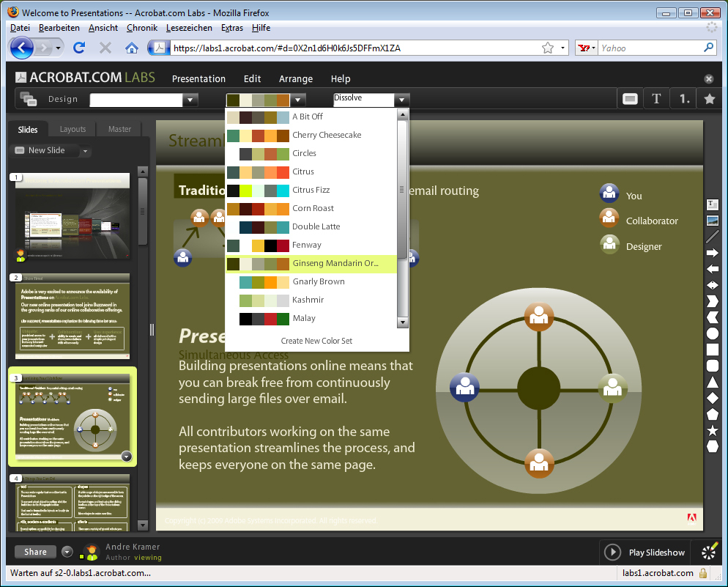Select the line drawing tool
The height and width of the screenshot is (587, 728).
(712, 237)
